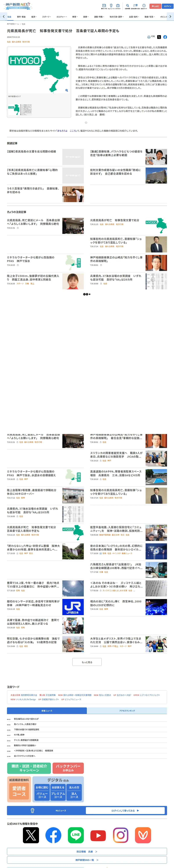The width and height of the screenshot is (174, 868).
Task: Open the バリューコース plan button
Action: 42,792
